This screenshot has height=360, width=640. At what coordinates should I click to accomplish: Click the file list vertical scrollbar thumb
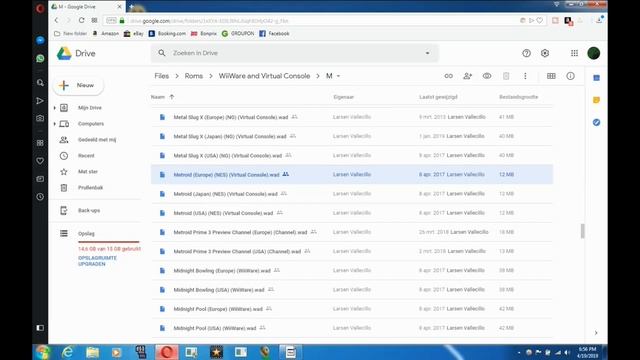coord(582,231)
